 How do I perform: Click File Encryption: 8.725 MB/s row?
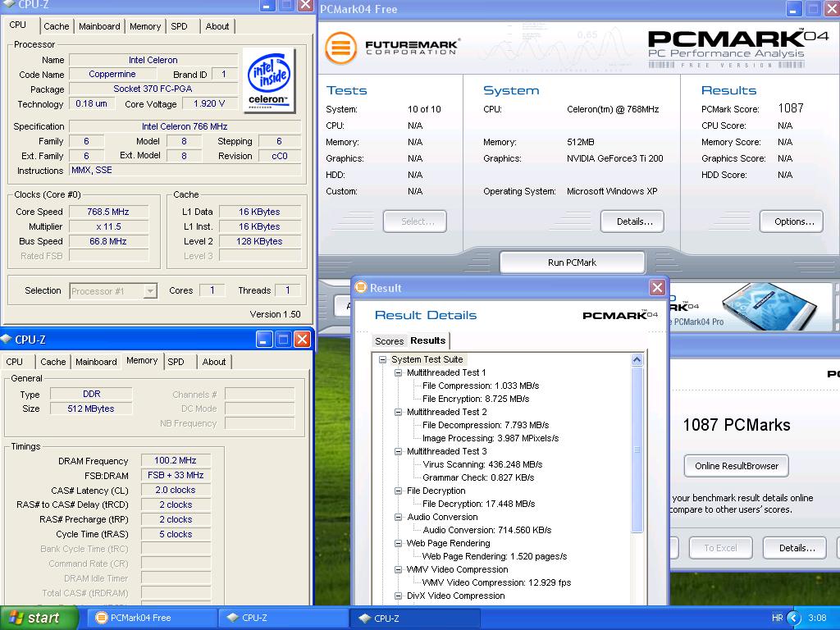click(476, 399)
